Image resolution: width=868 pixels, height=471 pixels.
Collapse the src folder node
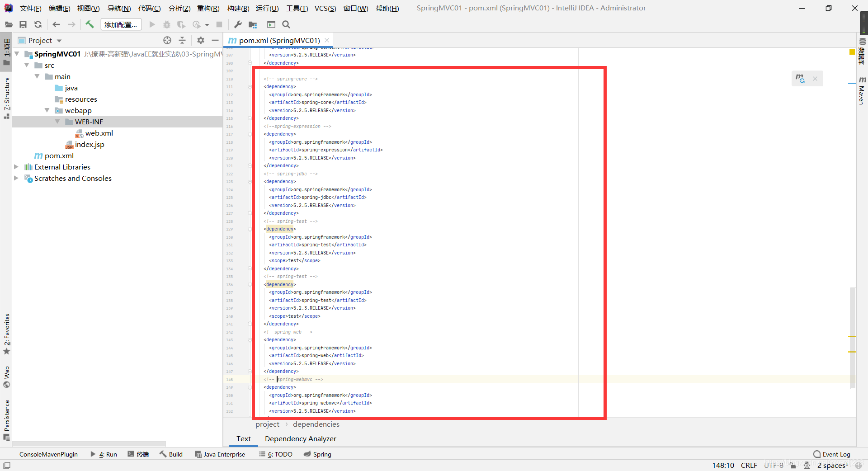coord(27,65)
